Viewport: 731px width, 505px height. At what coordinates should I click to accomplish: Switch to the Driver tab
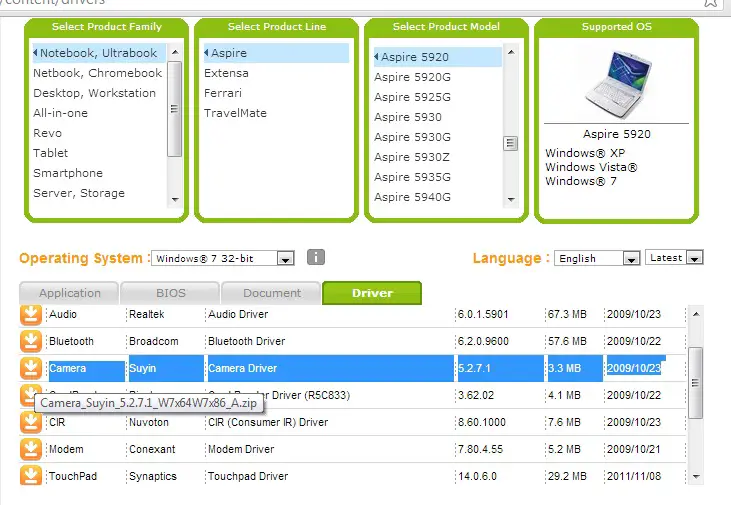coord(372,293)
